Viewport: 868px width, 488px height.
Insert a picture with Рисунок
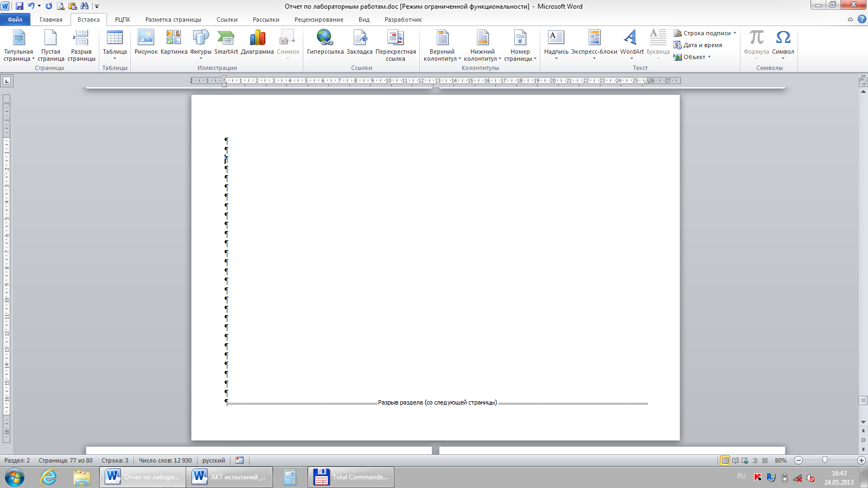(x=146, y=42)
